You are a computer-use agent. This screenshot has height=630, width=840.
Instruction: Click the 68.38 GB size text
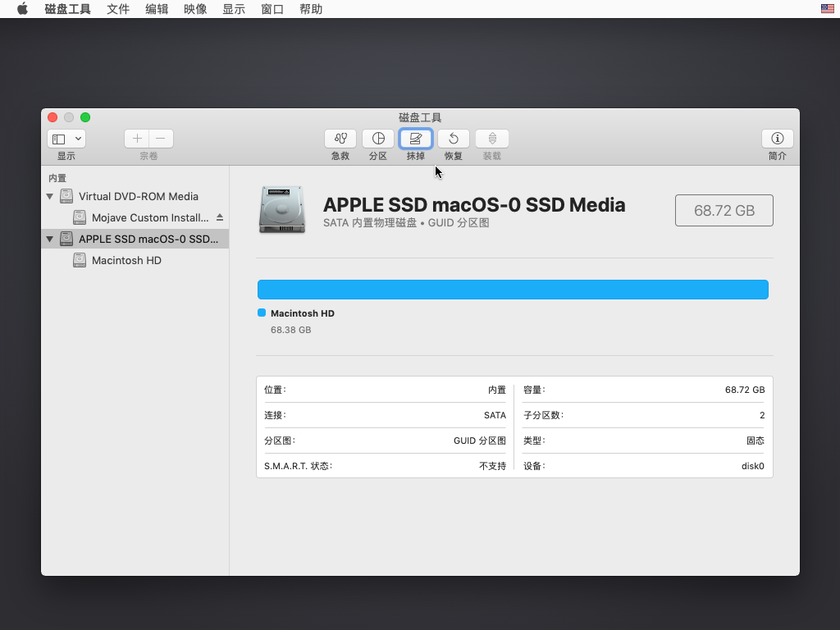291,330
